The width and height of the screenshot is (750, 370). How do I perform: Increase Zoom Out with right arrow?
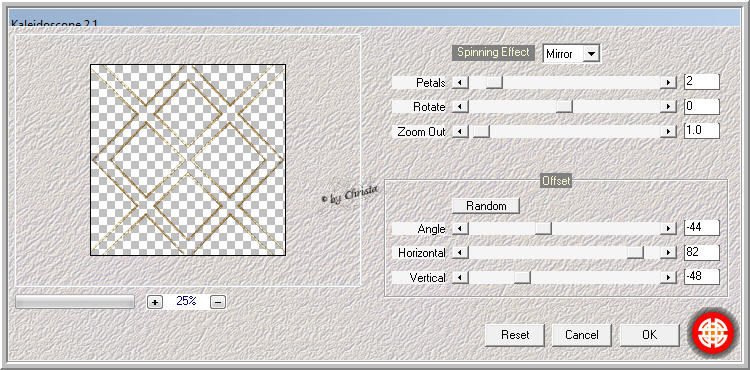[668, 131]
